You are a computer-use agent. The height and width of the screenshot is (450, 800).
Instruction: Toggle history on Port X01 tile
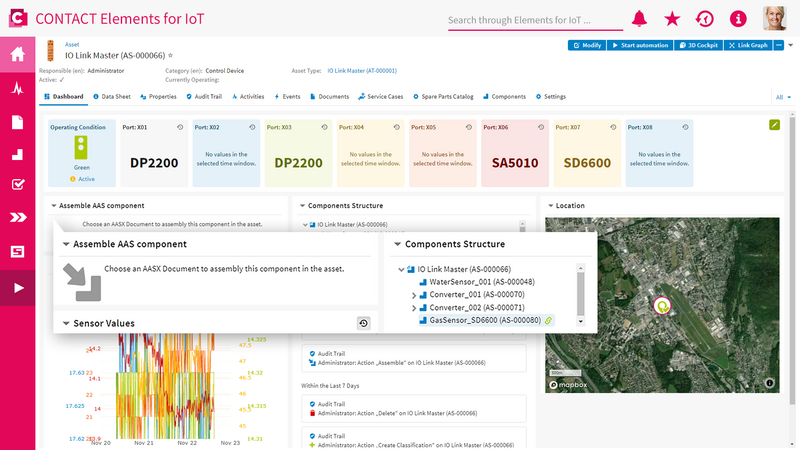180,127
